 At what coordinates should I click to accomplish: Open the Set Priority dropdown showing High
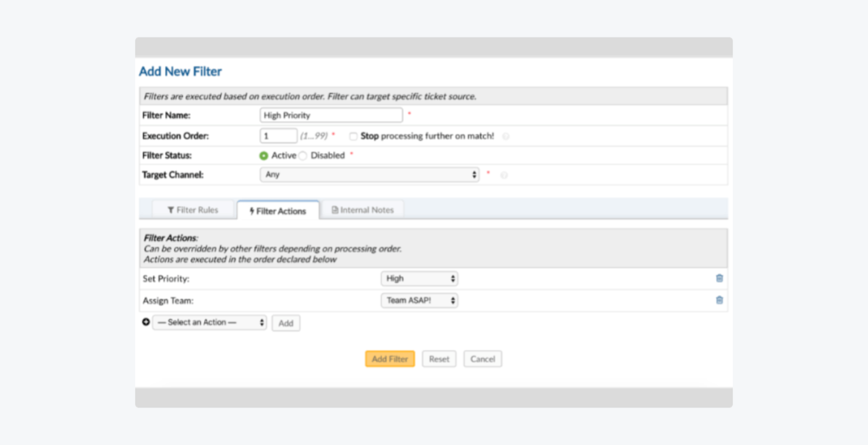(420, 279)
